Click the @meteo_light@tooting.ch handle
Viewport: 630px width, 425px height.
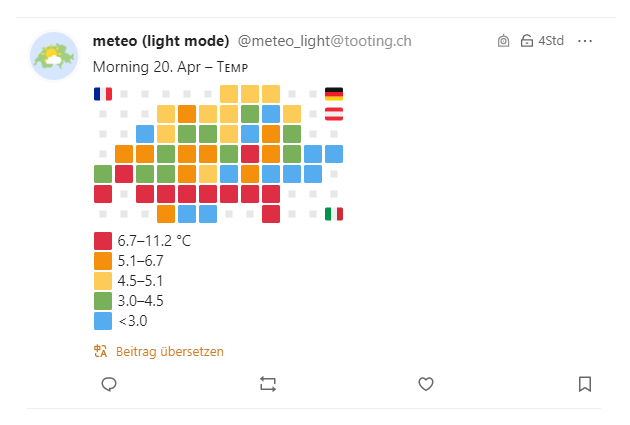click(324, 41)
